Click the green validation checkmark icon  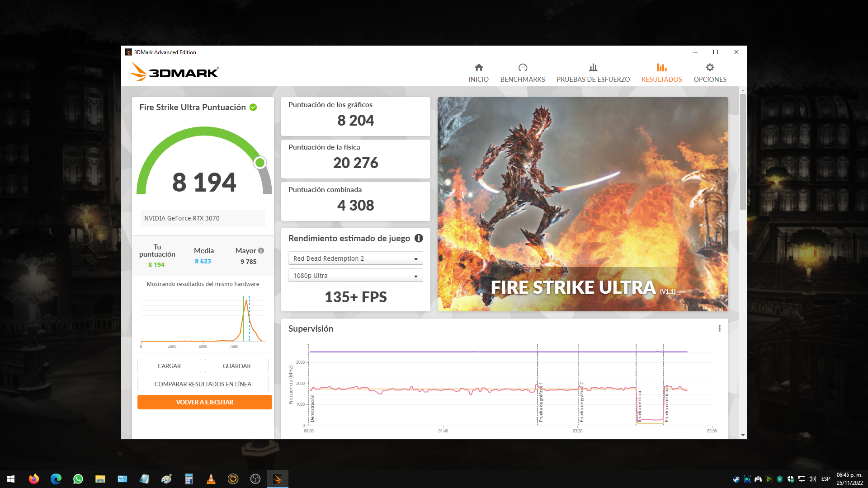pos(253,107)
